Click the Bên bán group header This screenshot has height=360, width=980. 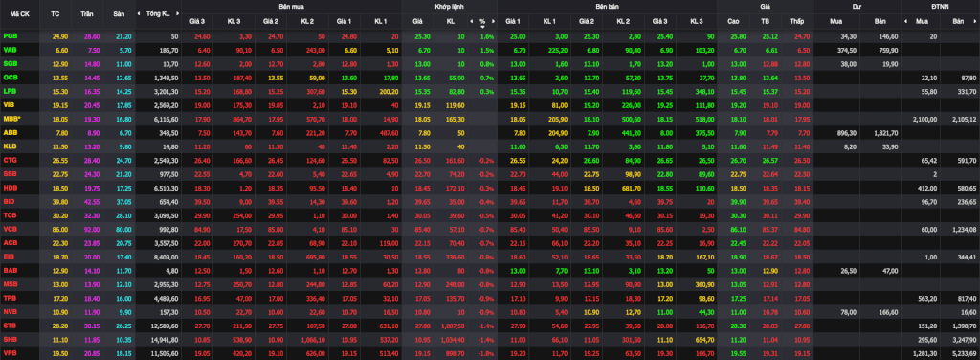[x=607, y=6]
